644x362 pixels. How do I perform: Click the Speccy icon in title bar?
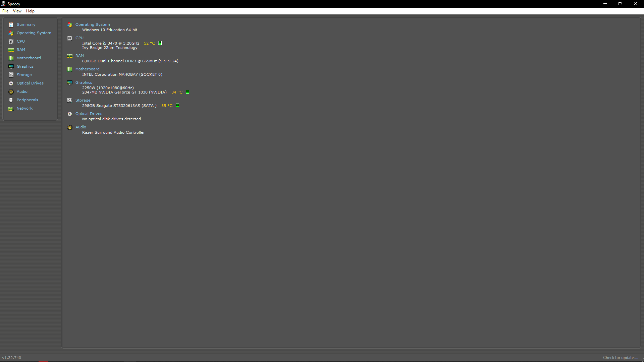(3, 4)
